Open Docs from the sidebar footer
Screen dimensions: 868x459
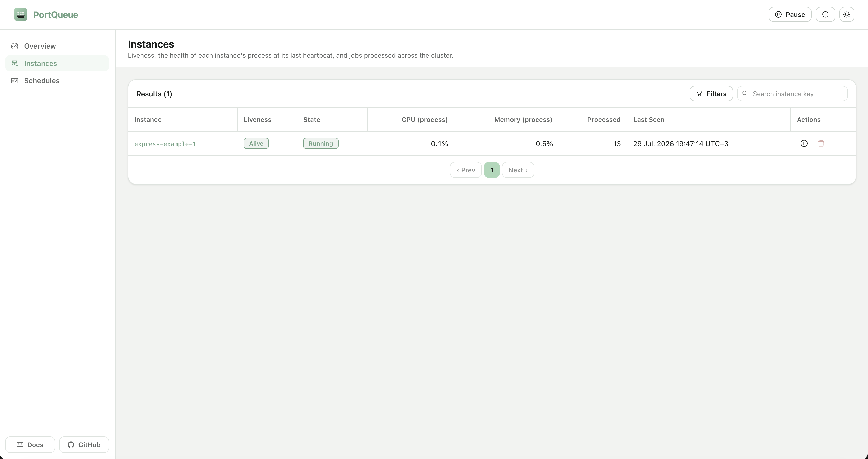tap(30, 445)
